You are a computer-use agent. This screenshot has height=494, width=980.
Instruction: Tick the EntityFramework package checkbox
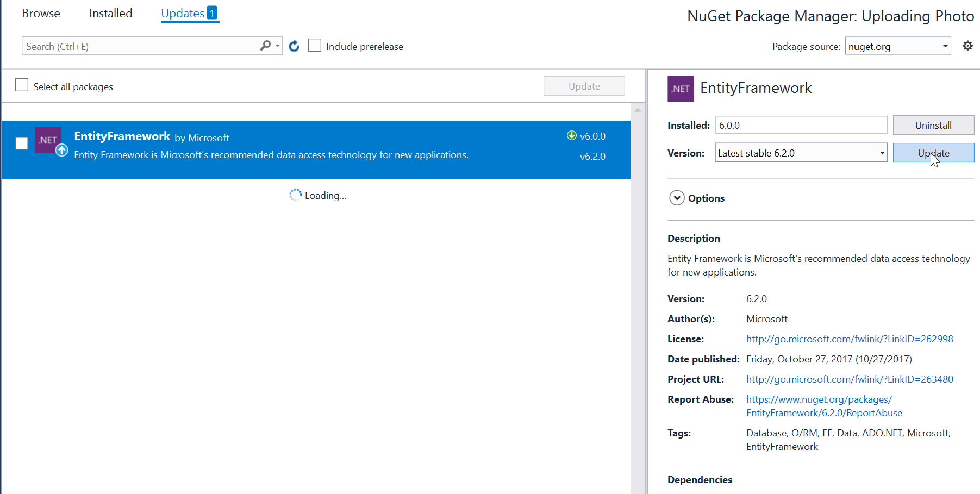tap(22, 143)
